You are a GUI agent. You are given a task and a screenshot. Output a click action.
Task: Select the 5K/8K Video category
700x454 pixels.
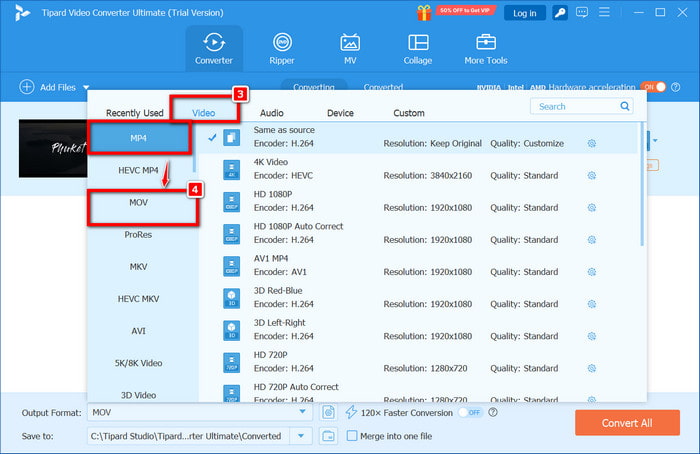coord(139,363)
